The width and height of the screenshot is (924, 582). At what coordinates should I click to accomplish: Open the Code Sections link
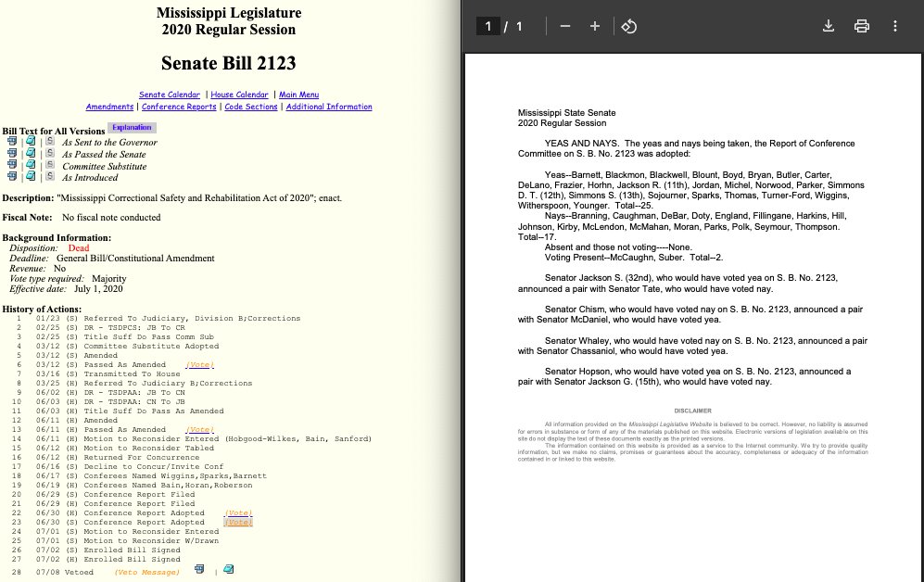251,107
